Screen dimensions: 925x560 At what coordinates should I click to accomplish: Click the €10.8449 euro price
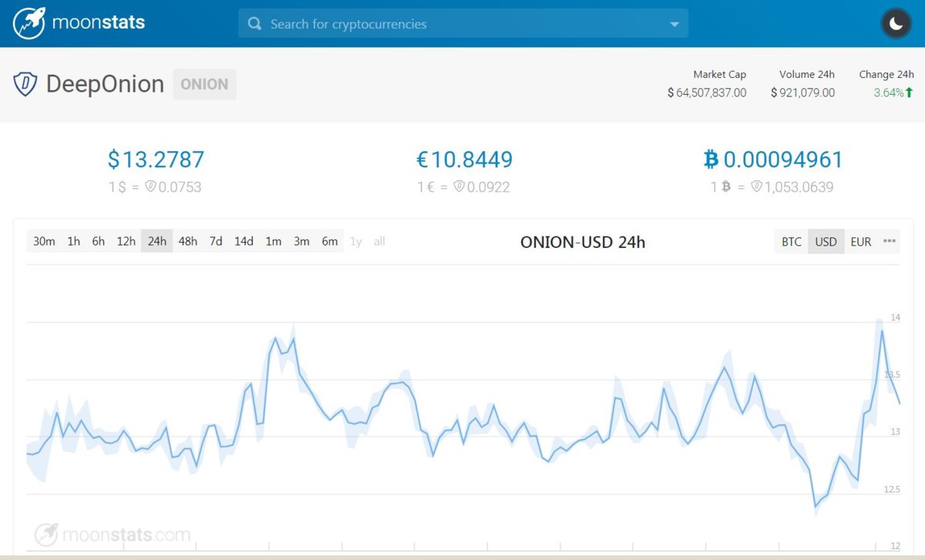click(x=464, y=159)
